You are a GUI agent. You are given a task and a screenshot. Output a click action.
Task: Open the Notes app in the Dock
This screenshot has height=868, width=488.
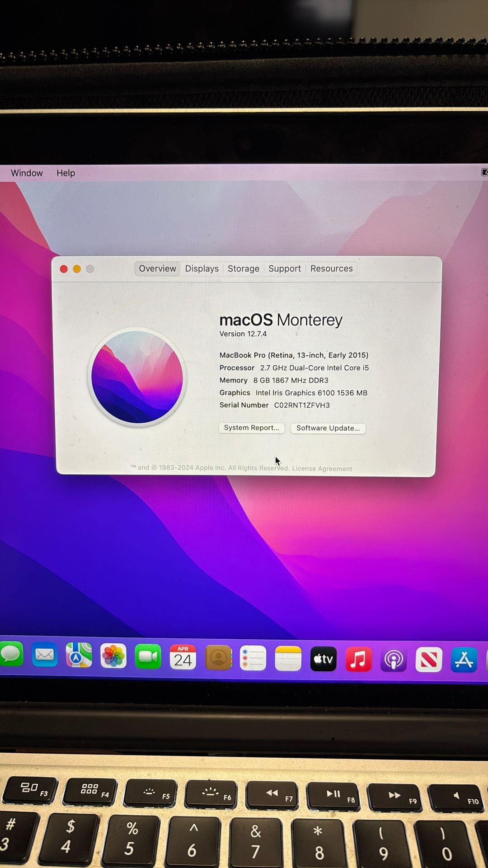tap(288, 659)
